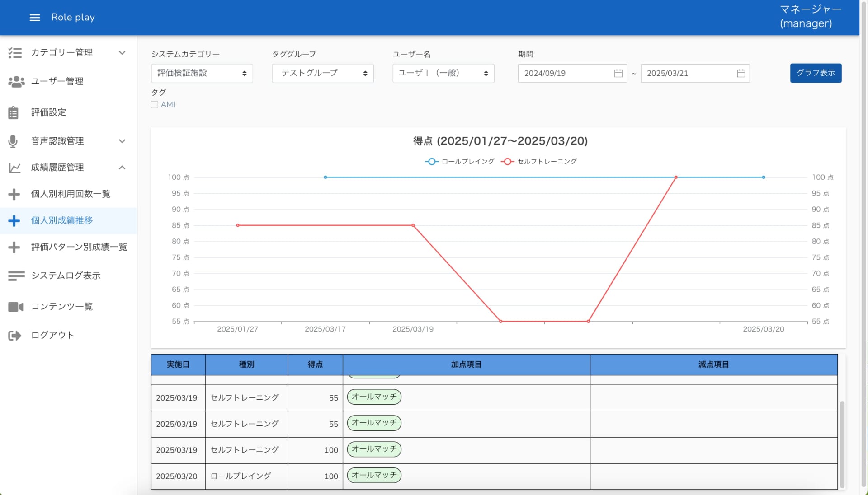Open システムログ表示 via its log icon
The image size is (868, 495).
coord(16,276)
